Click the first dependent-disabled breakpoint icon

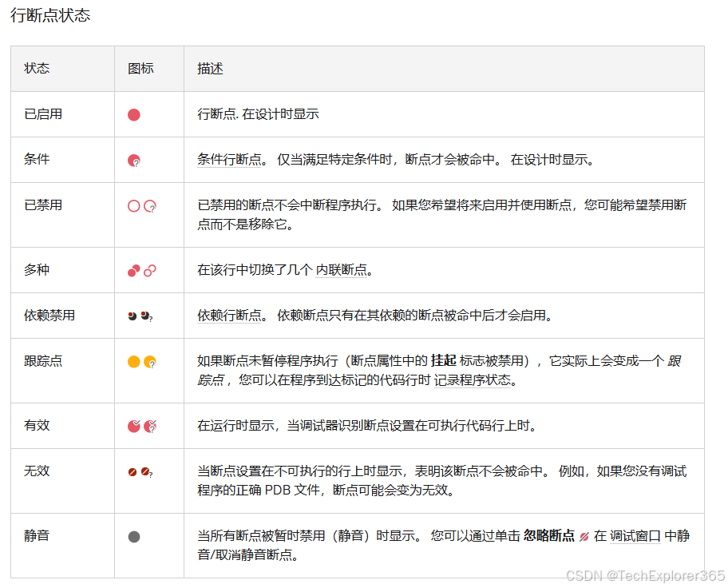pos(133,316)
